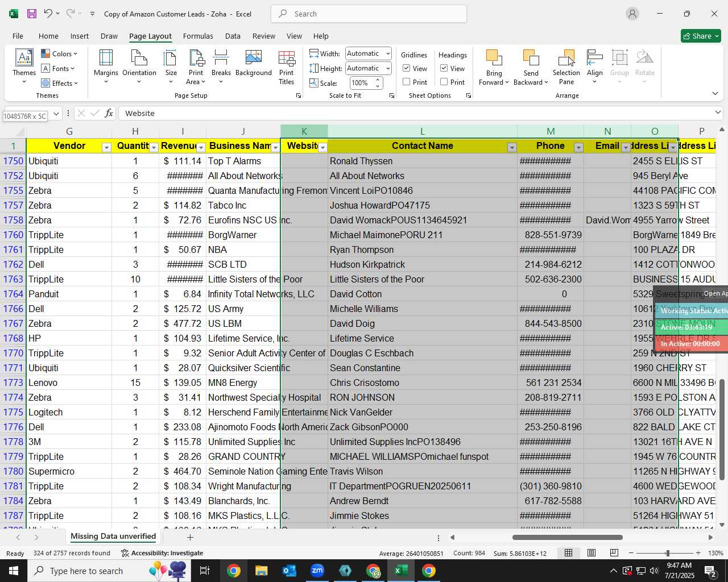Switch to the Data tab
Image resolution: width=728 pixels, height=582 pixels.
233,36
